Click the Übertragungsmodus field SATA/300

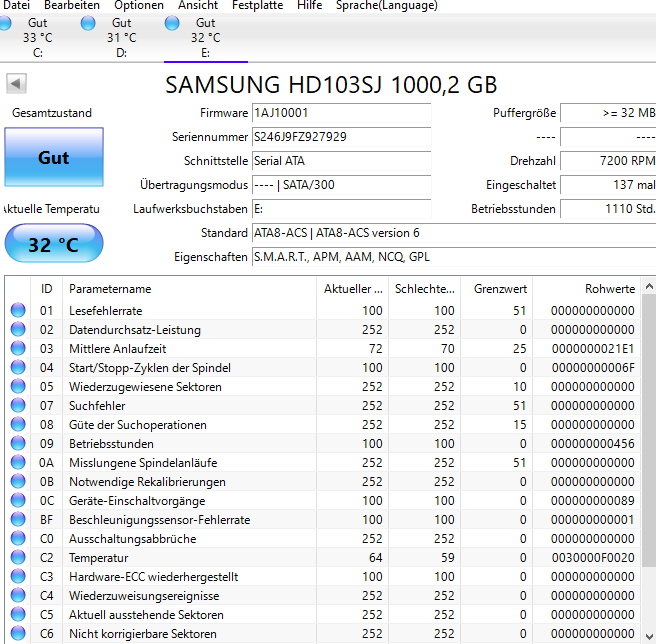coord(341,185)
